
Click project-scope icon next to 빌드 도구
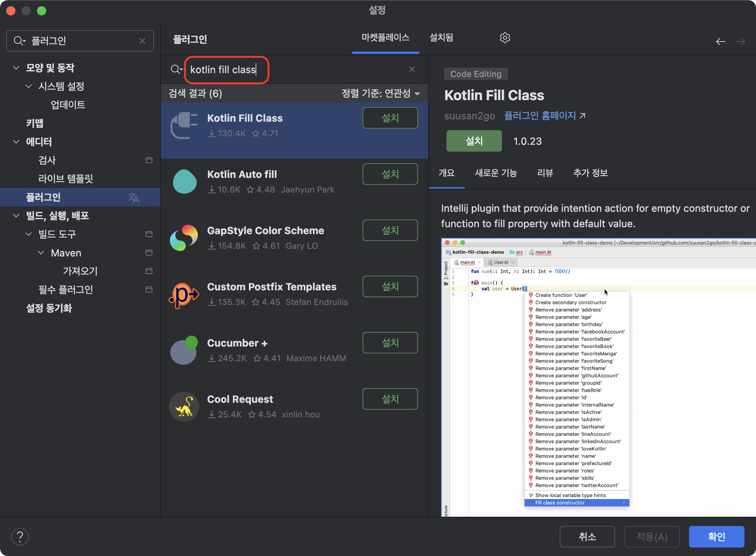[149, 234]
